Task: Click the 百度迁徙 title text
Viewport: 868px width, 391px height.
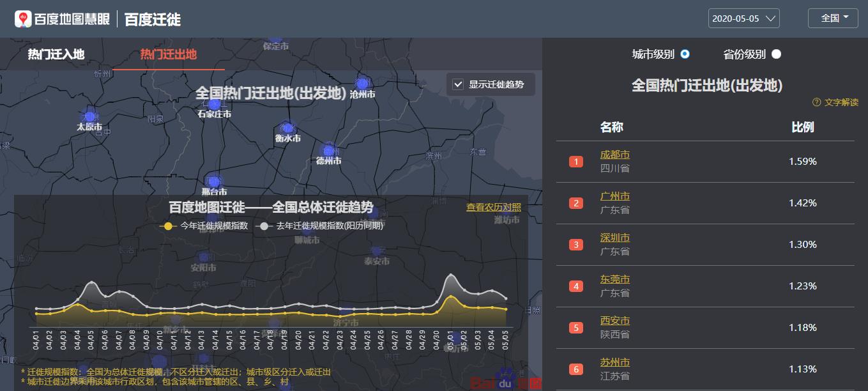Action: [153, 19]
